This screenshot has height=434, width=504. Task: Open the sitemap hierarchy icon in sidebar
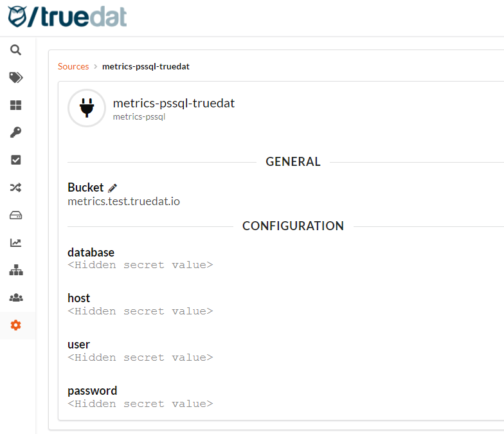[x=16, y=271]
